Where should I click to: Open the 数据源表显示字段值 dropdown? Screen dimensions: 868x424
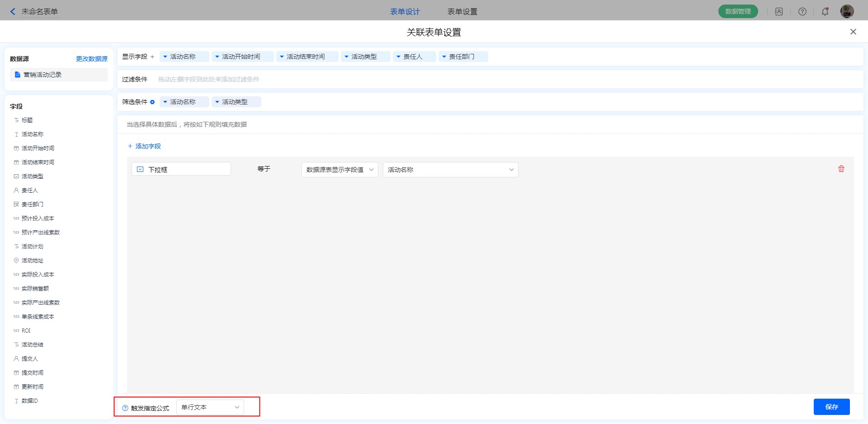pyautogui.click(x=340, y=170)
